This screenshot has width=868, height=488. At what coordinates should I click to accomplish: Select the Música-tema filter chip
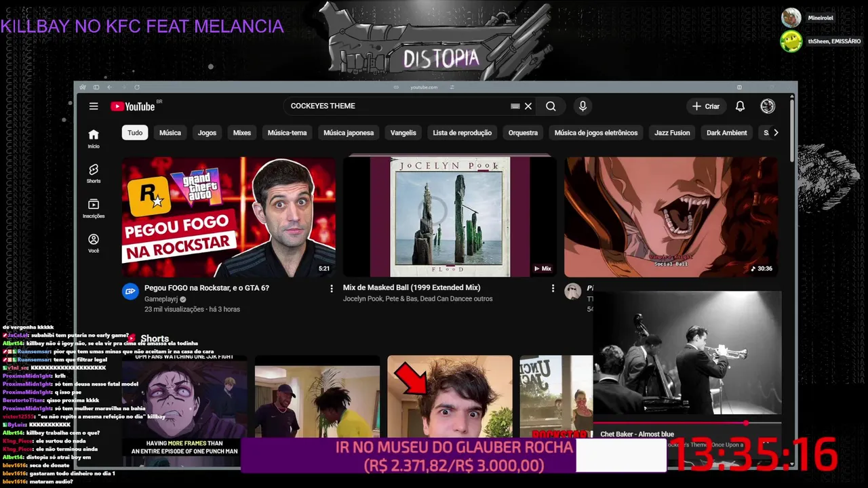coord(287,133)
